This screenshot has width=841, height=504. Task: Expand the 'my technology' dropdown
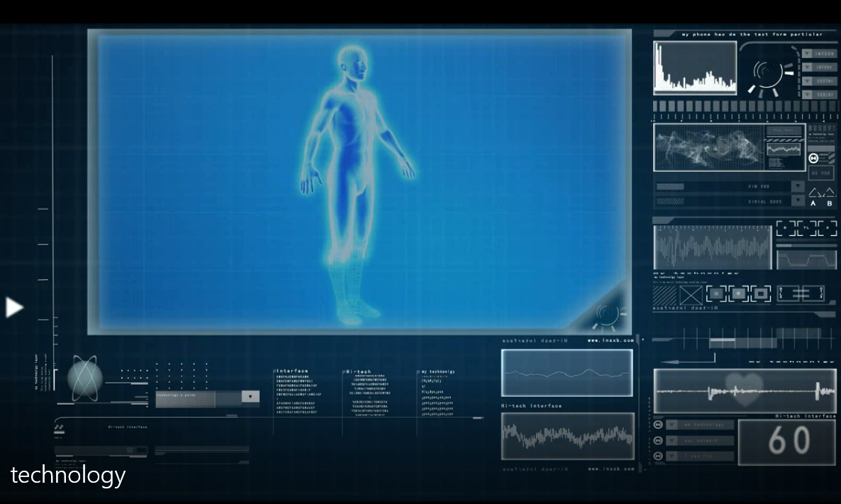pos(672,425)
